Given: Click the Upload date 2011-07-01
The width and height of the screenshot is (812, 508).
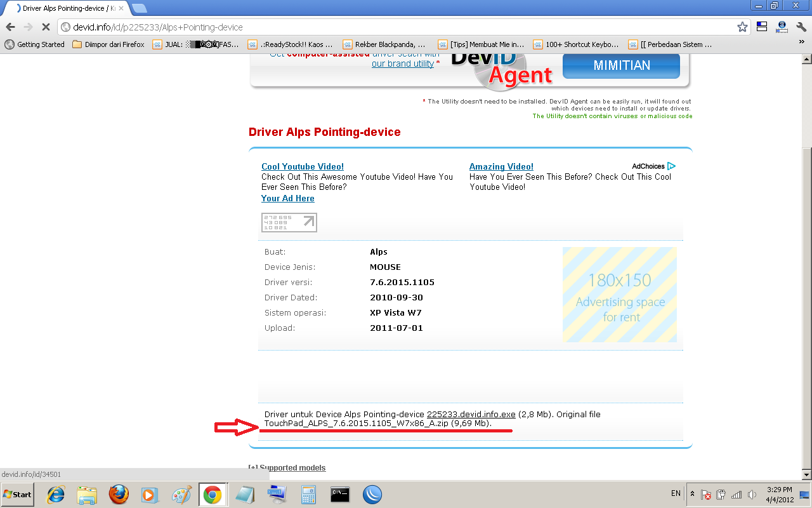Looking at the screenshot, I should (x=396, y=328).
